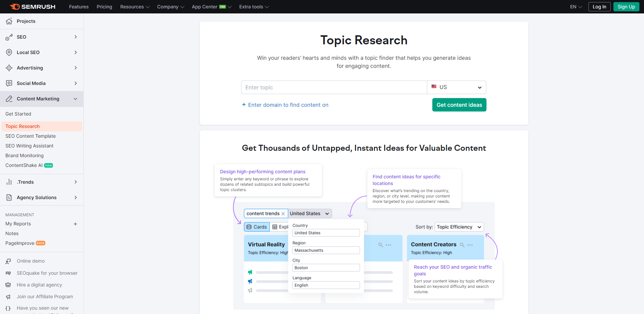Open the Projects home icon
This screenshot has height=314, width=644.
coord(9,21)
